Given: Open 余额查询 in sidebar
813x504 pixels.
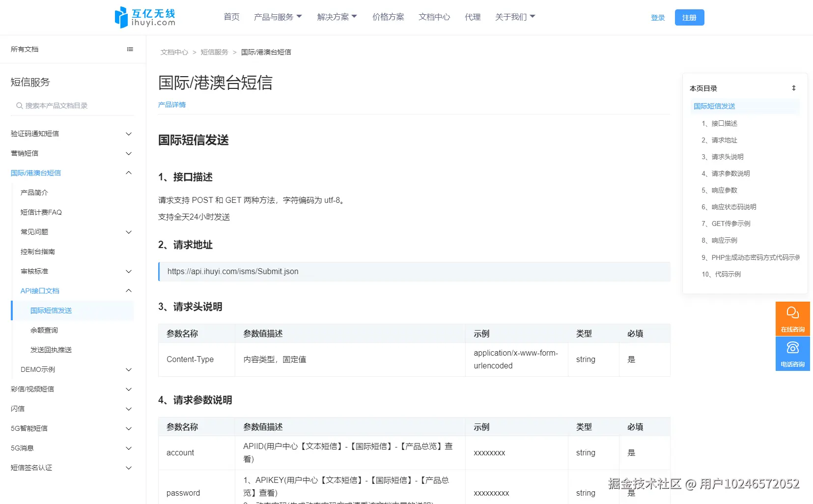Looking at the screenshot, I should point(44,330).
